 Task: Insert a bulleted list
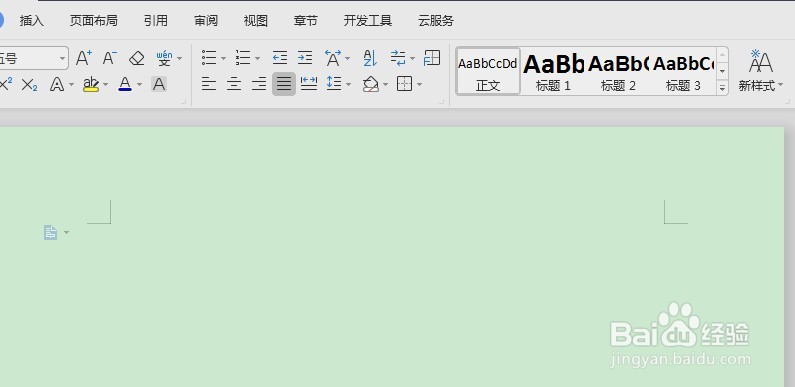[209, 58]
